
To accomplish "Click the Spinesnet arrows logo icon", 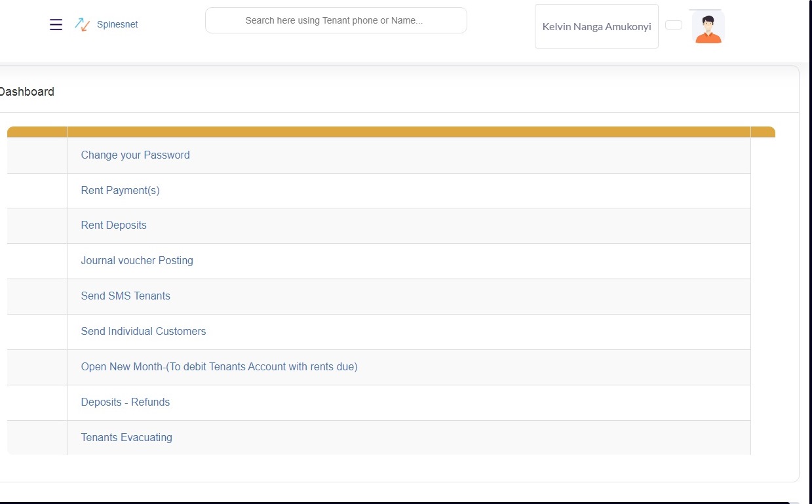I will 82,25.
